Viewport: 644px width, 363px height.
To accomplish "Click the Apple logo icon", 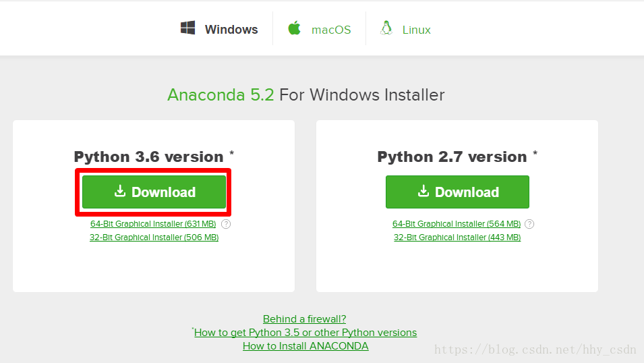I will coord(294,28).
